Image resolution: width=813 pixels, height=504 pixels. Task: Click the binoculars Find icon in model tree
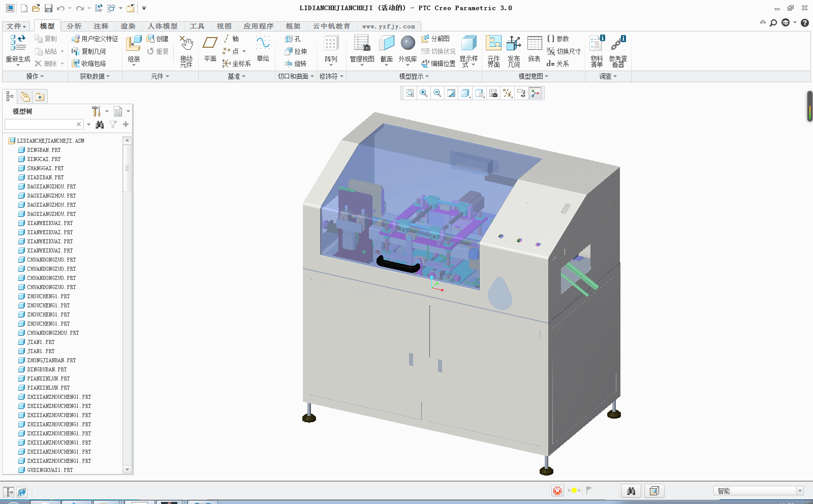(x=100, y=124)
